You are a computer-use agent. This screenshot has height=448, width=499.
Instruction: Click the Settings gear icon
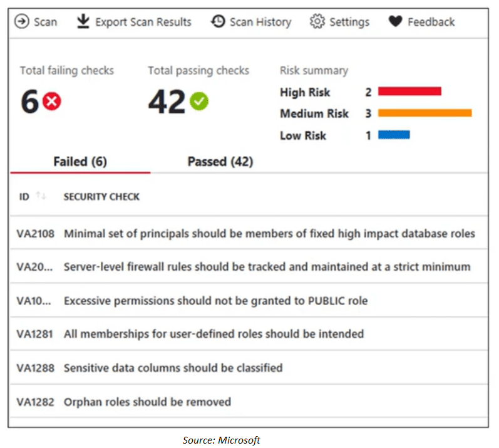317,22
